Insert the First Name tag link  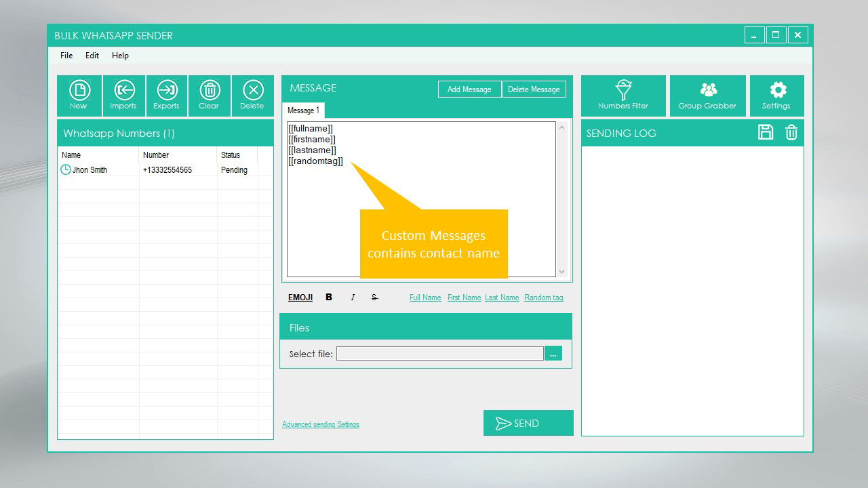click(x=464, y=298)
